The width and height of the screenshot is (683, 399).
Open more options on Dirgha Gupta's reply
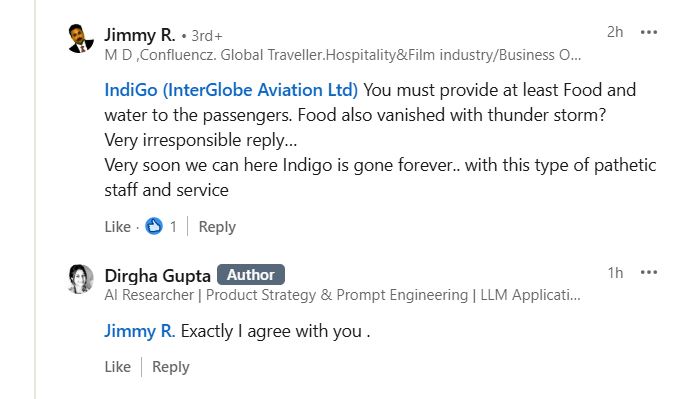[x=649, y=273]
